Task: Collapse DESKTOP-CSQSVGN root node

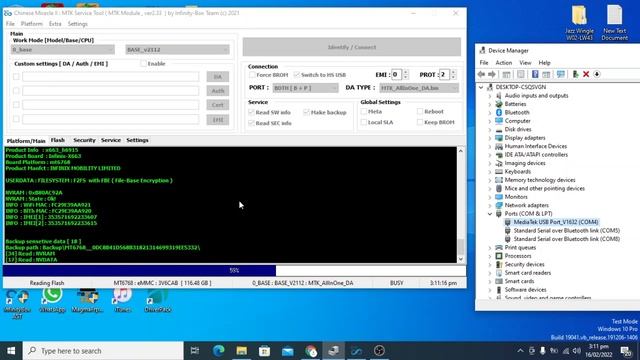Action: coord(481,87)
